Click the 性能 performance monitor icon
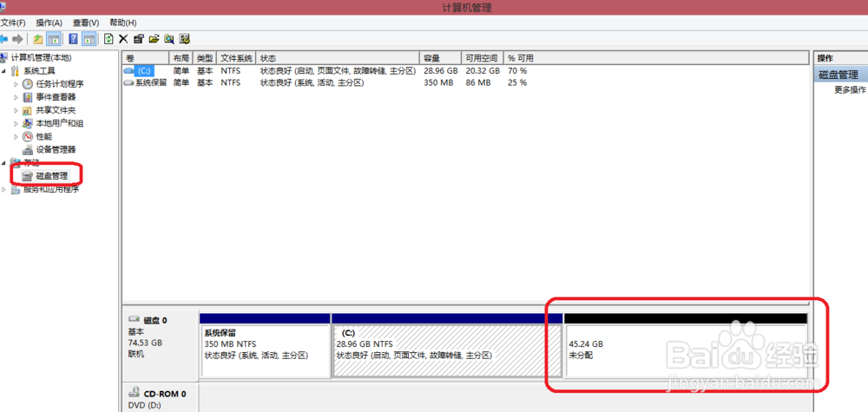Screen dimensions: 868x412 [27, 136]
